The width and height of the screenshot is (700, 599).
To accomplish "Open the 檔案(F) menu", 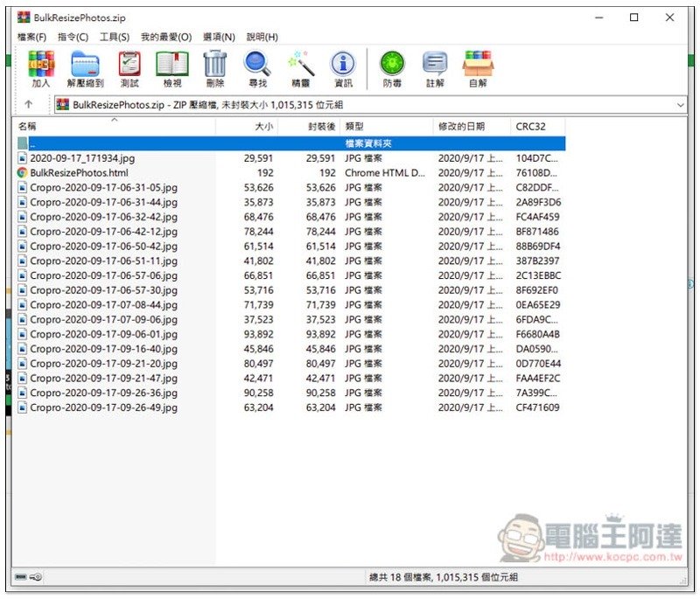I will (32, 37).
